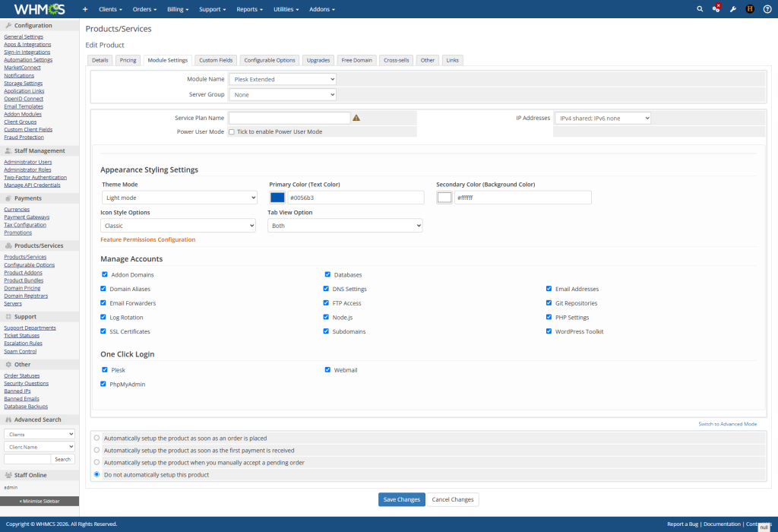Click the sidebar Search button

[62, 459]
